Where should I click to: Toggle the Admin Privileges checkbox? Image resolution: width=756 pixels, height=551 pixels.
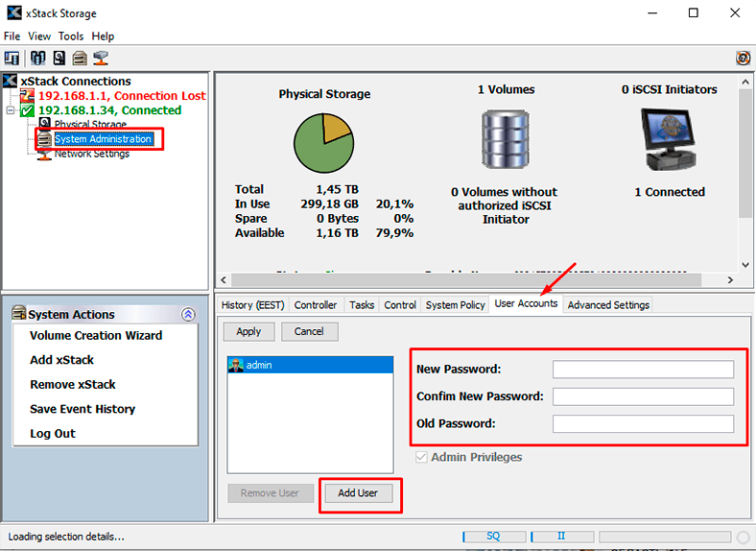[x=421, y=457]
